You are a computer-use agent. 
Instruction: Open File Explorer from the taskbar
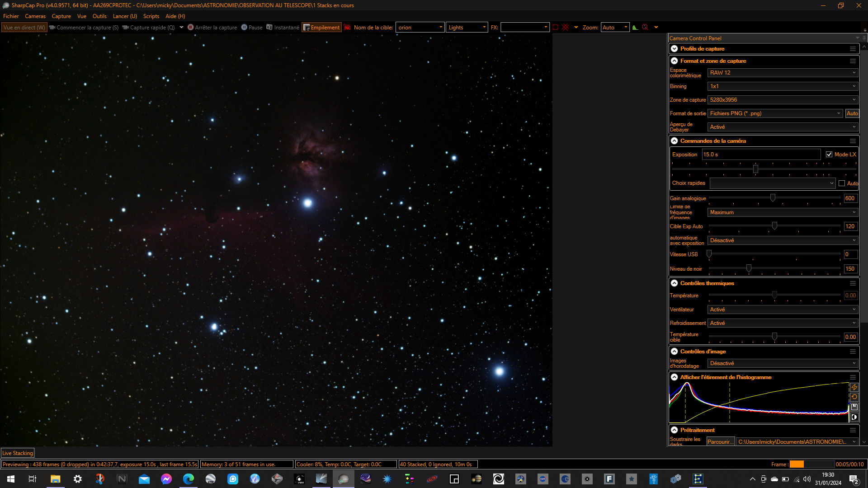(55, 479)
